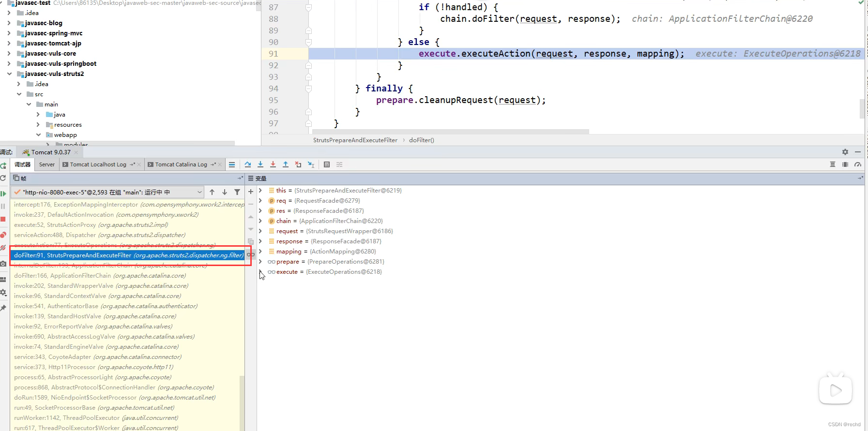Click Step Into debugger icon
The image size is (868, 431).
click(x=260, y=164)
